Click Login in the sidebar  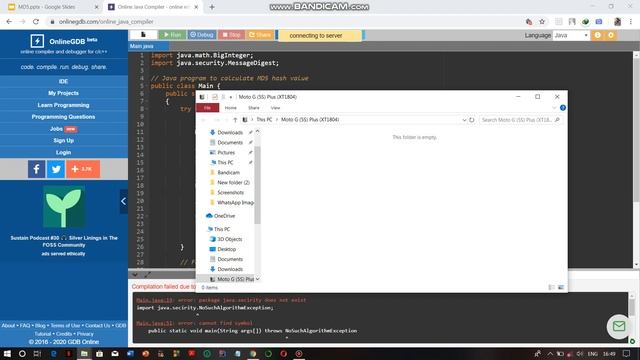pos(63,152)
